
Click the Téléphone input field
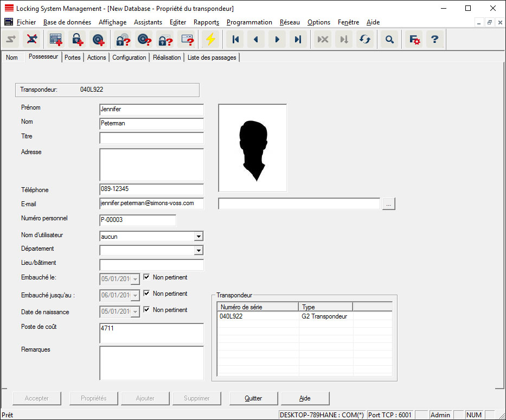[151, 189]
